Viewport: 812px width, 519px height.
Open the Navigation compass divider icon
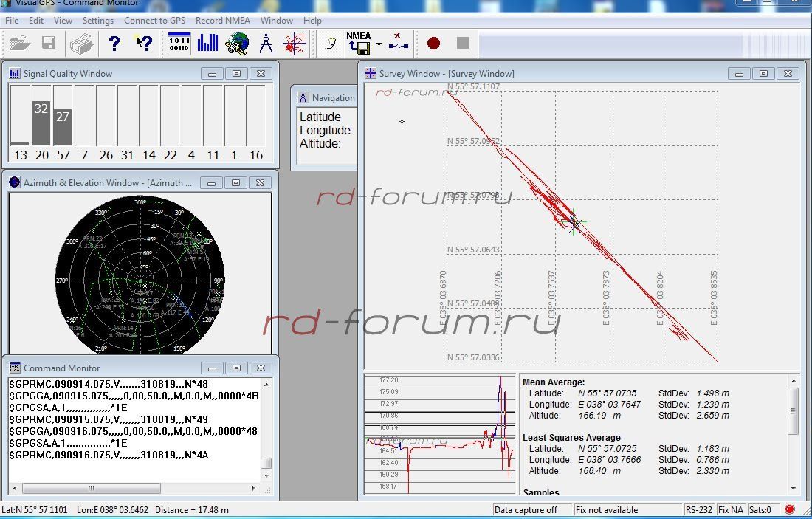point(266,44)
